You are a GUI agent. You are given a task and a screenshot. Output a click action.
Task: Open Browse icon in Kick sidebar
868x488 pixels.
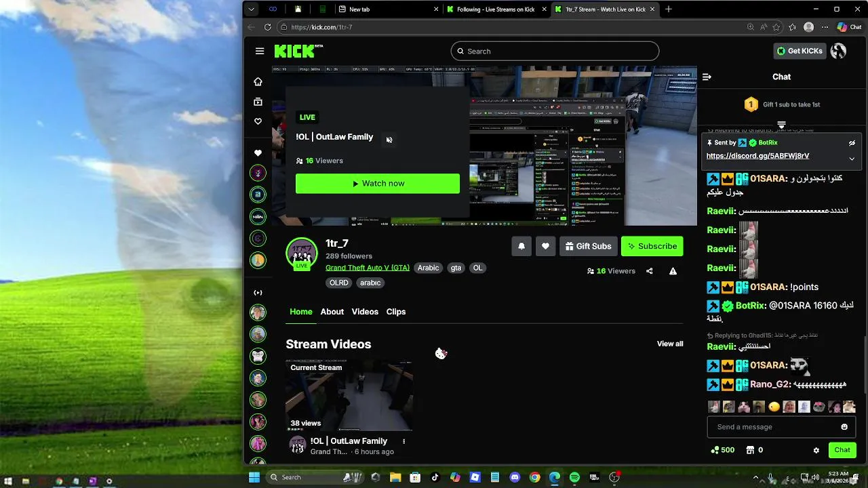coord(258,102)
